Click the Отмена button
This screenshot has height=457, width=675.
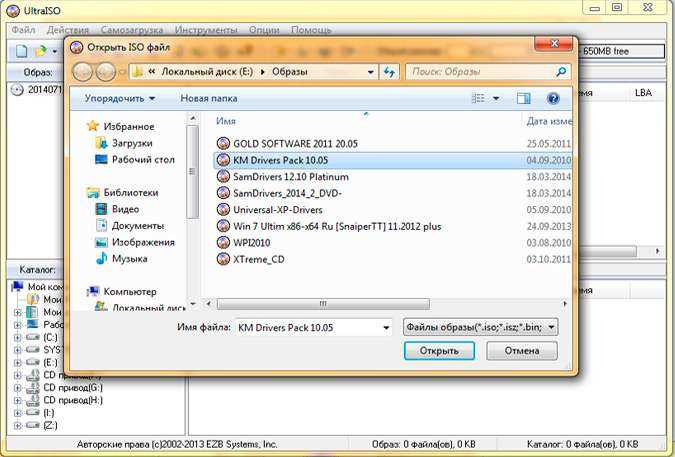tap(522, 351)
